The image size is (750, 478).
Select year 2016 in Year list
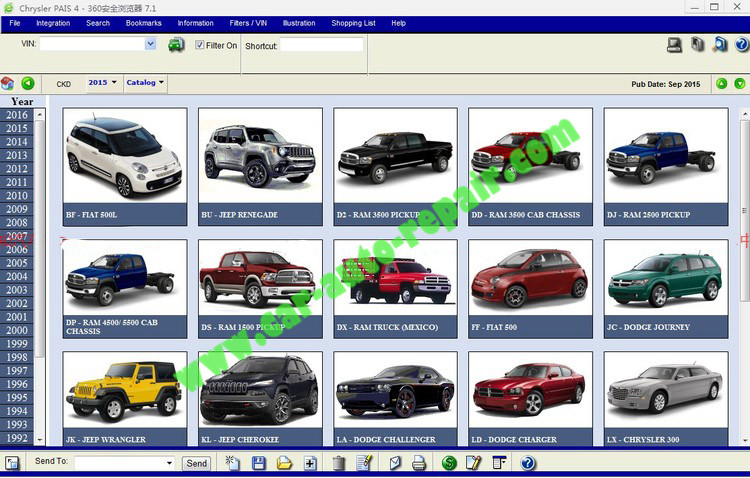tap(17, 115)
